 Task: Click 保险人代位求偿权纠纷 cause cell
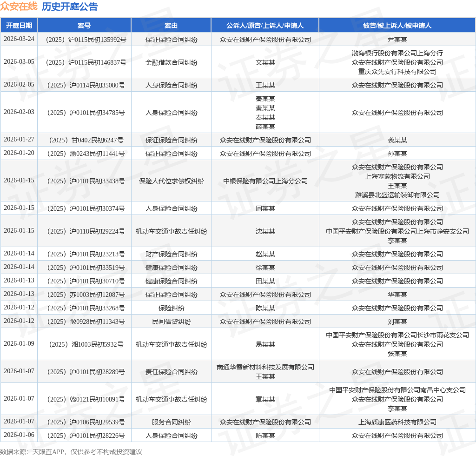[x=171, y=181]
